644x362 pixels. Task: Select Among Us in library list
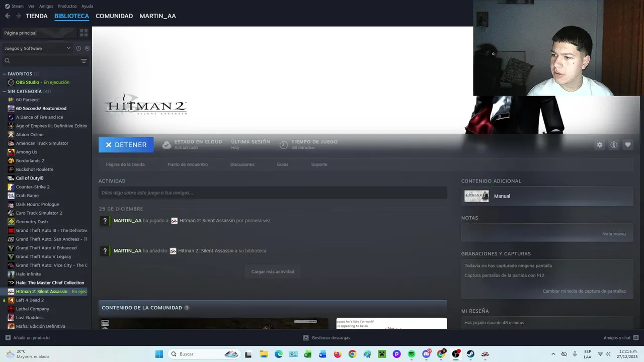(x=26, y=152)
